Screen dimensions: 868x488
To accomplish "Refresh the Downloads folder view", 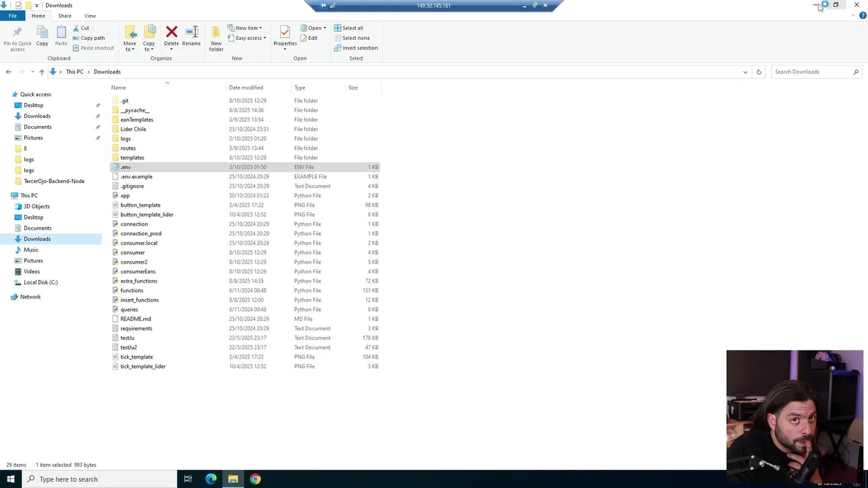I will coord(759,72).
